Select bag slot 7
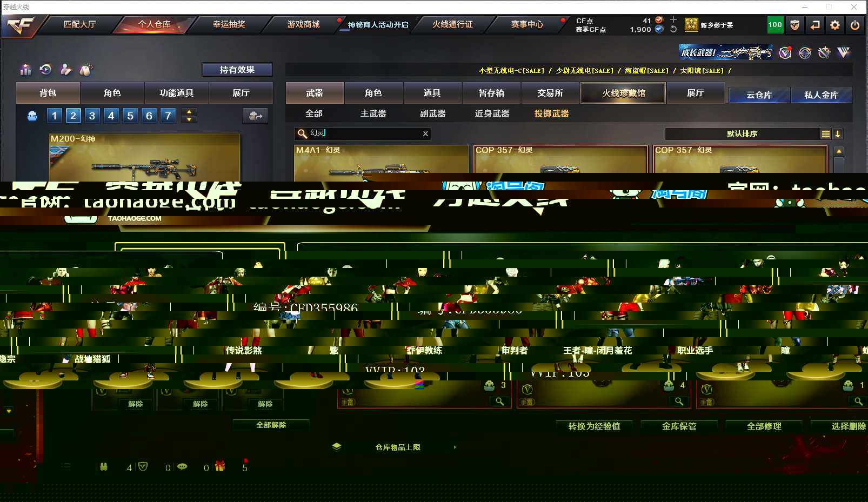Screen dimensions: 868x502 point(168,116)
